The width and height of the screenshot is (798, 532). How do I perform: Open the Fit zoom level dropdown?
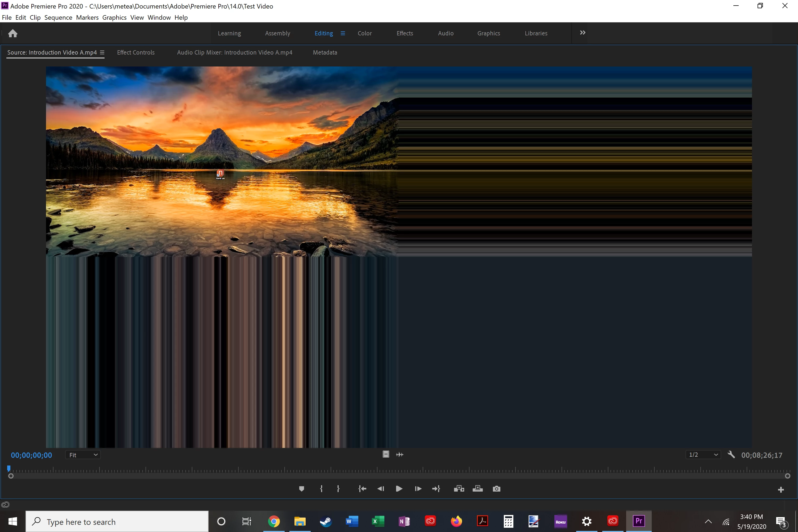[83, 455]
